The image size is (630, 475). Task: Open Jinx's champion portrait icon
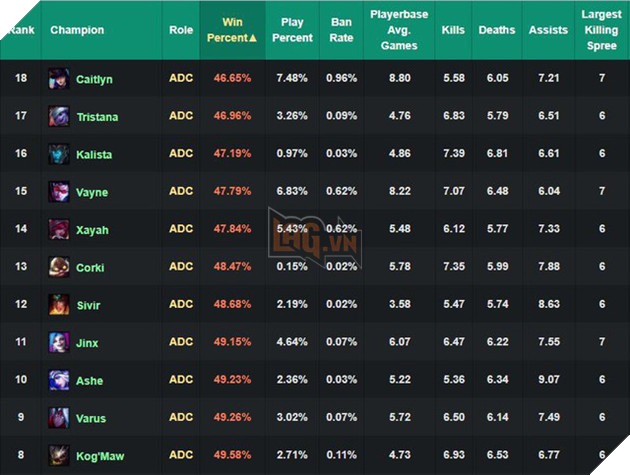tap(59, 342)
